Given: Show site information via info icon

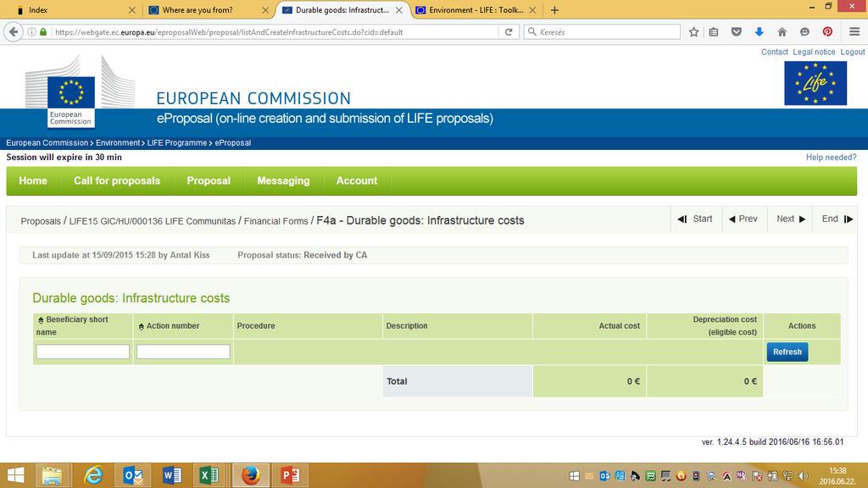Looking at the screenshot, I should [x=31, y=32].
